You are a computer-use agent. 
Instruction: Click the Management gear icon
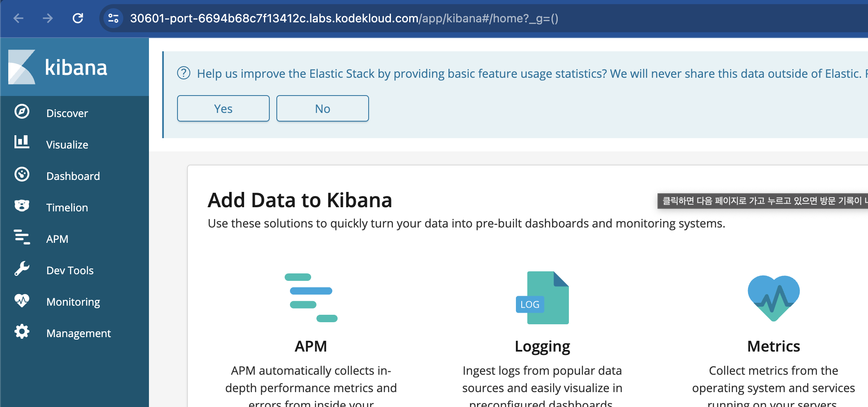tap(22, 332)
